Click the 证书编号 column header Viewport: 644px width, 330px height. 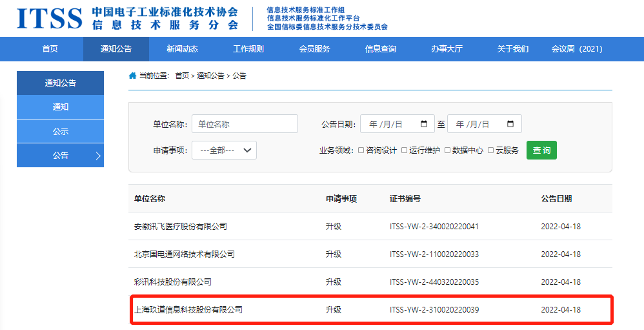pyautogui.click(x=405, y=199)
